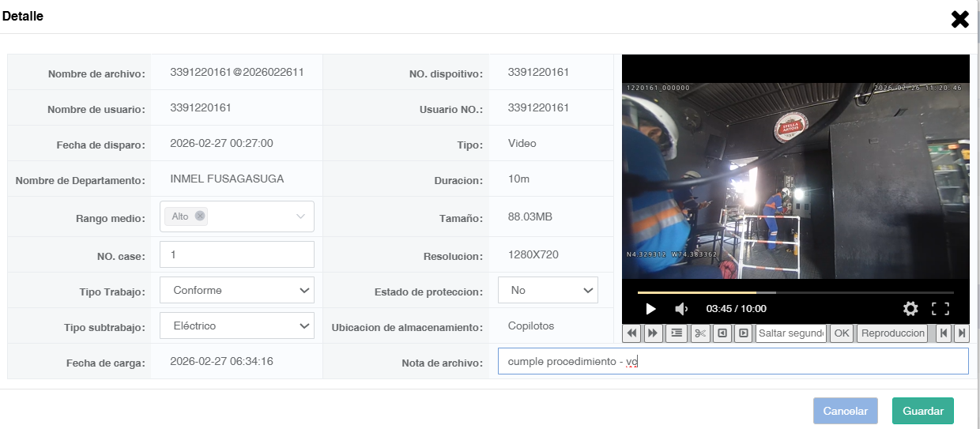Click the rewind double-arrow button
This screenshot has height=429, width=980.
pos(631,333)
